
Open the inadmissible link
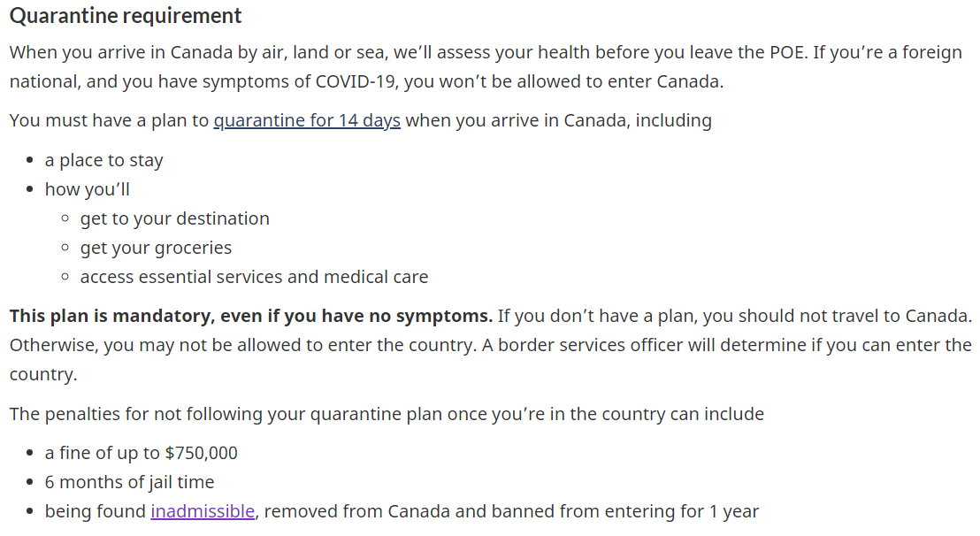[x=203, y=511]
